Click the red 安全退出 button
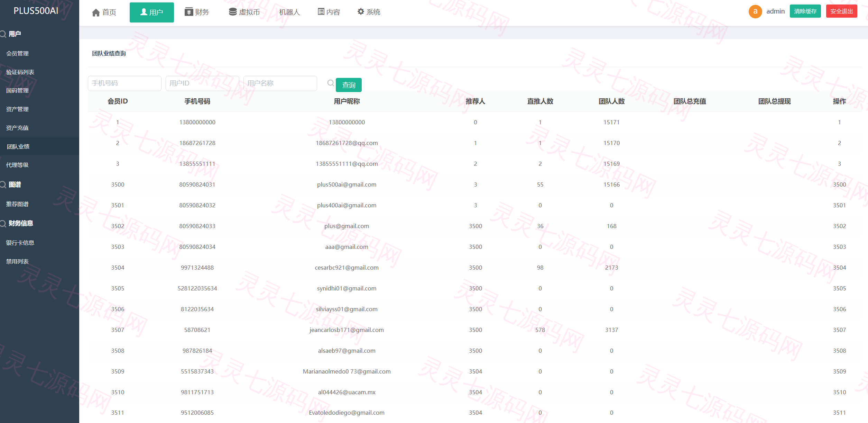The width and height of the screenshot is (868, 423). click(x=841, y=11)
